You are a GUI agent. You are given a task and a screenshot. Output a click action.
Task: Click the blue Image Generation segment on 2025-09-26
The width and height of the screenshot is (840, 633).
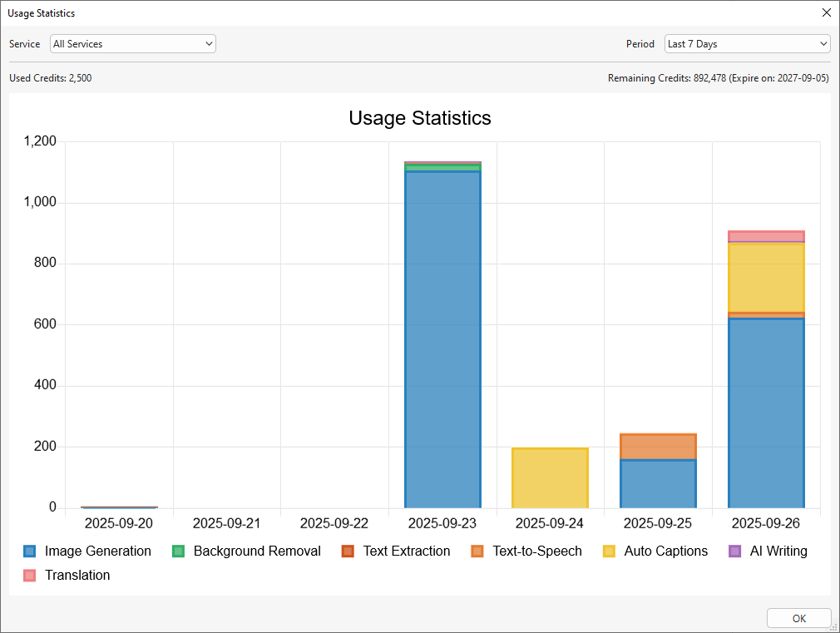tap(766, 413)
